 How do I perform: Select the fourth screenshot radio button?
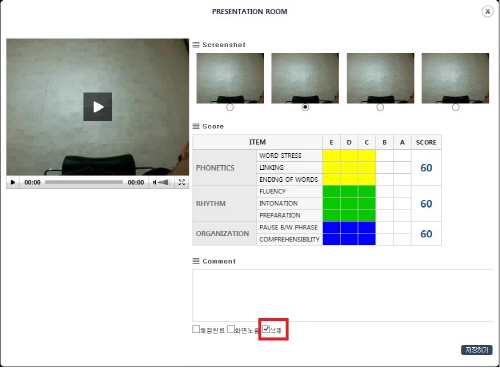click(x=455, y=107)
